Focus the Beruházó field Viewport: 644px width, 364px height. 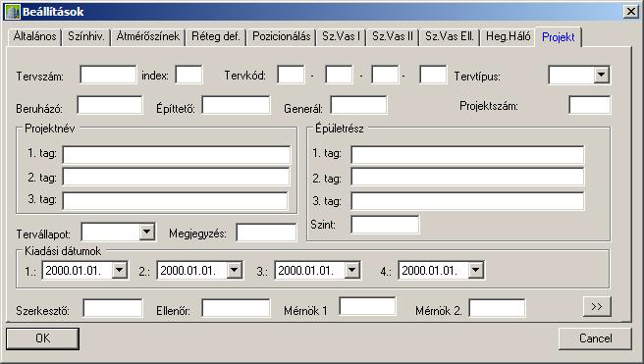pos(110,105)
